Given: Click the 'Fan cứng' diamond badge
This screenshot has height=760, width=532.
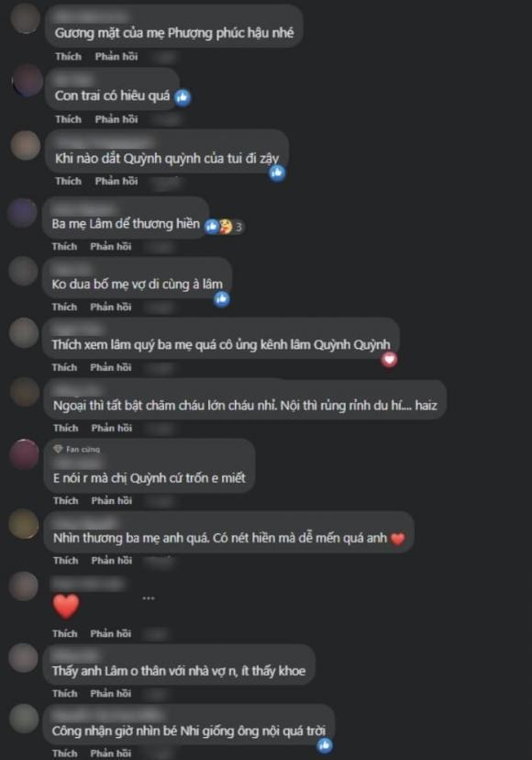Looking at the screenshot, I should 58,450.
